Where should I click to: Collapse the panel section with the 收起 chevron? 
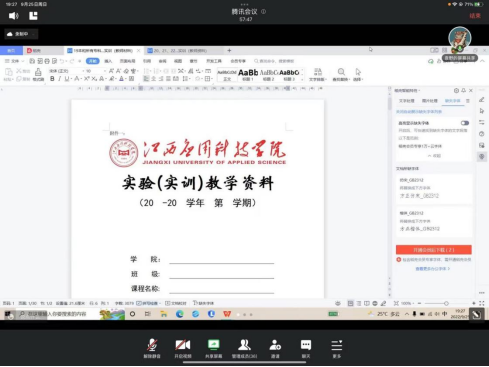434,156
